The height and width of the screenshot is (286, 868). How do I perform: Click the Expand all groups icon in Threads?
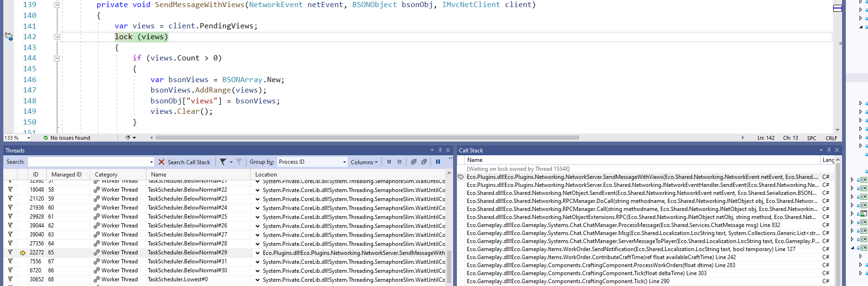(389, 161)
